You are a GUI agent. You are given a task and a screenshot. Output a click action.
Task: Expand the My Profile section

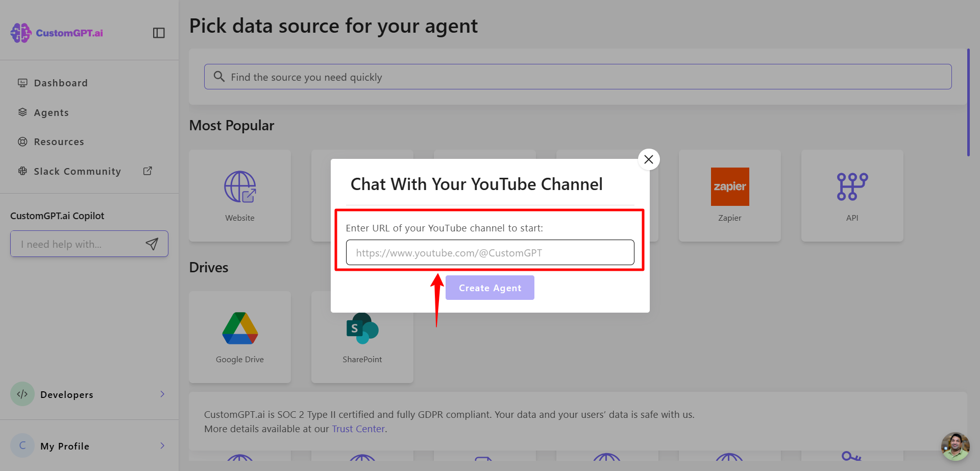89,446
